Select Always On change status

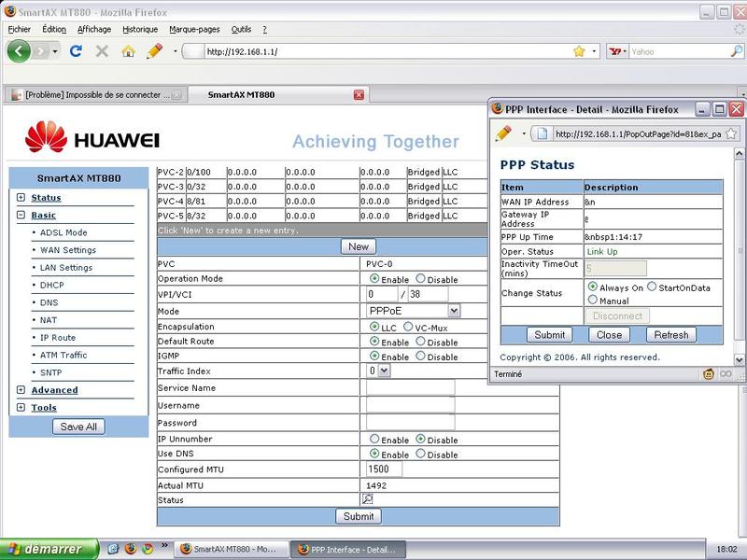593,287
